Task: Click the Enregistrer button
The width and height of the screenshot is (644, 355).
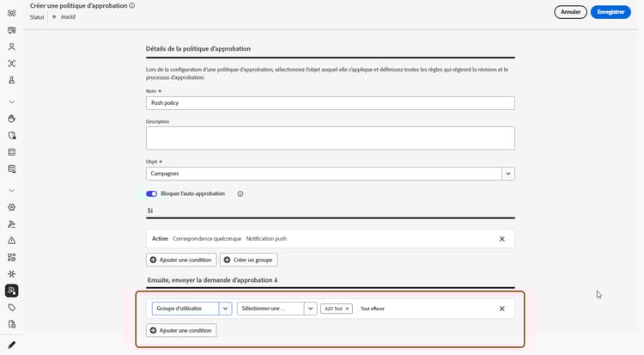Action: click(611, 12)
